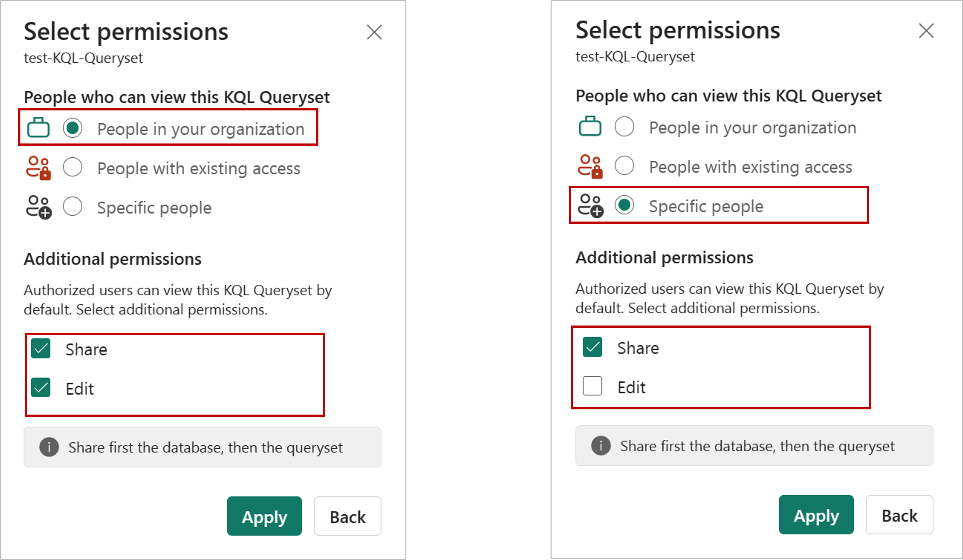The width and height of the screenshot is (963, 560).
Task: Click the people-with-lock icon right panel
Action: click(x=590, y=167)
